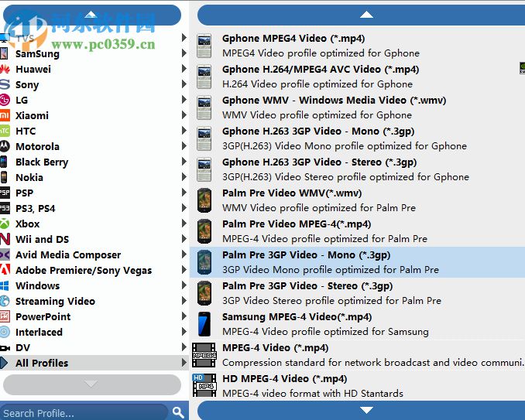
Task: Choose Palm Pre 3GP Video Stereo profile
Action: [x=357, y=293]
